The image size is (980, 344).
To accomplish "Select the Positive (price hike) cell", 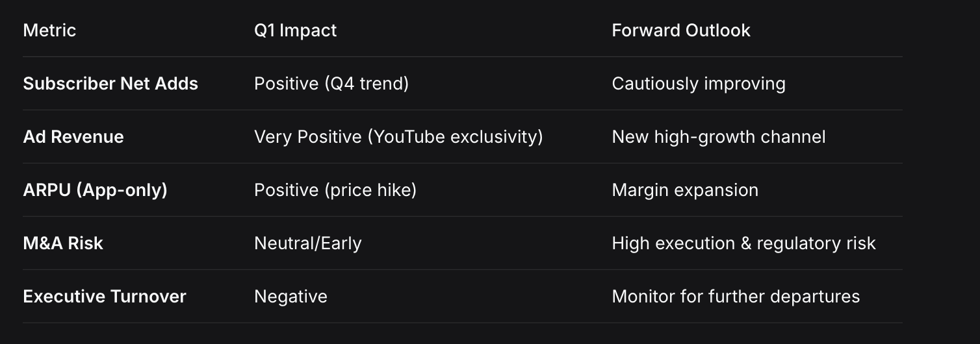I will click(x=335, y=190).
